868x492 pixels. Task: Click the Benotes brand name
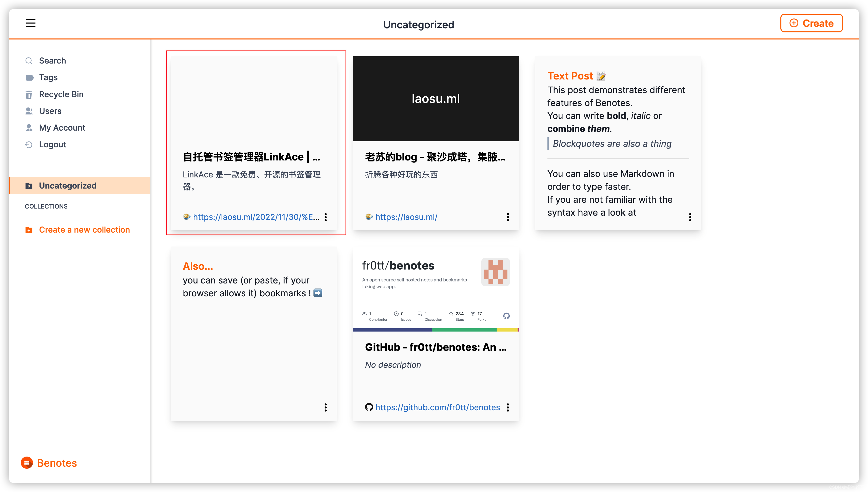(57, 463)
